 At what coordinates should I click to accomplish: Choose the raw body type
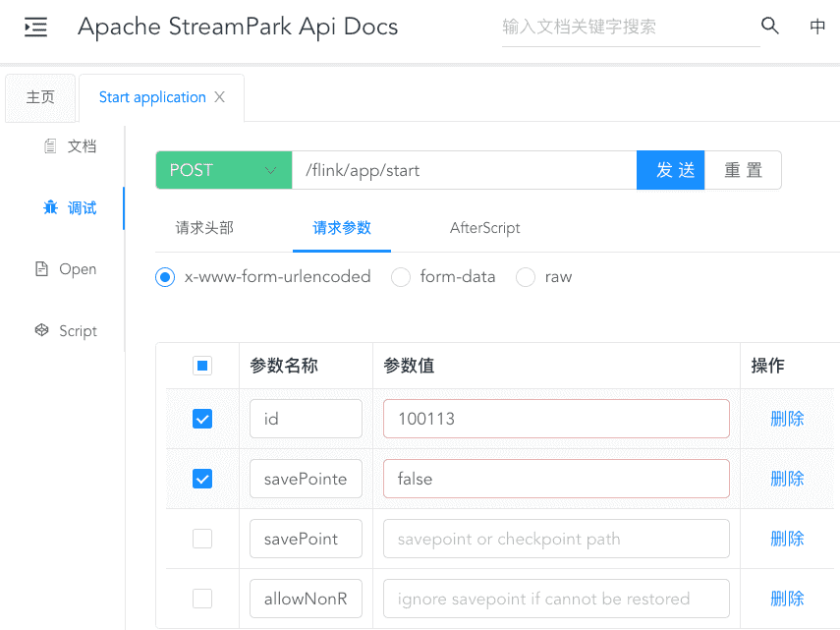click(526, 277)
